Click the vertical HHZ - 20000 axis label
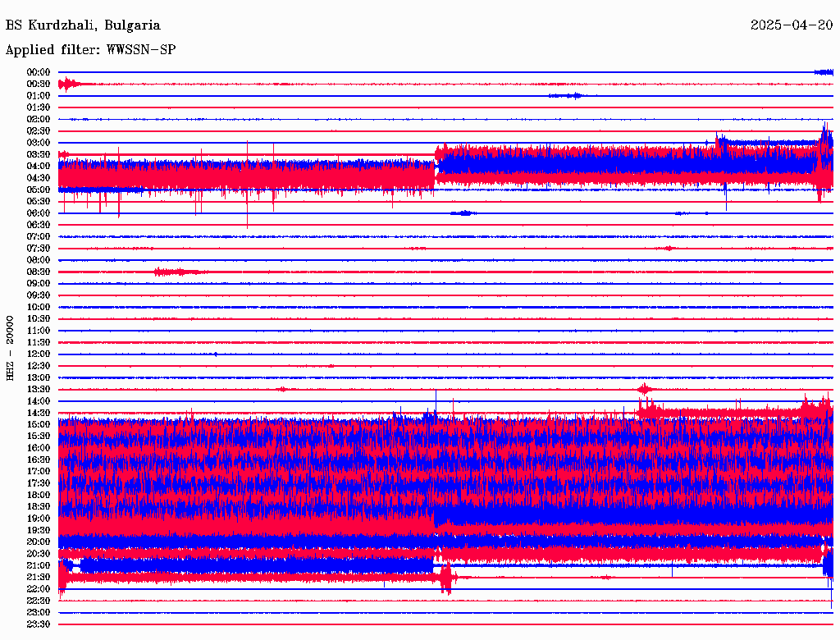Viewport: 840px width, 640px height. click(x=11, y=347)
